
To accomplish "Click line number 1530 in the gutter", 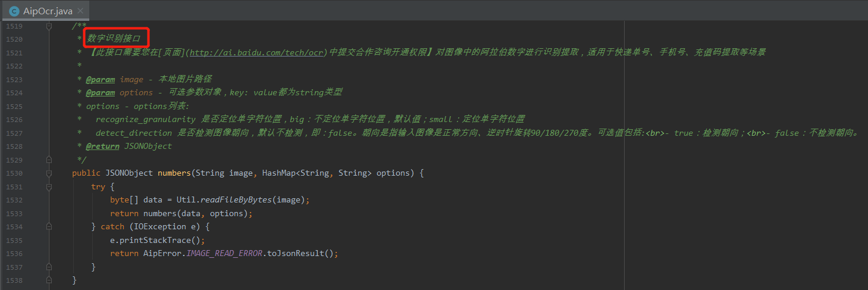I will click(14, 173).
